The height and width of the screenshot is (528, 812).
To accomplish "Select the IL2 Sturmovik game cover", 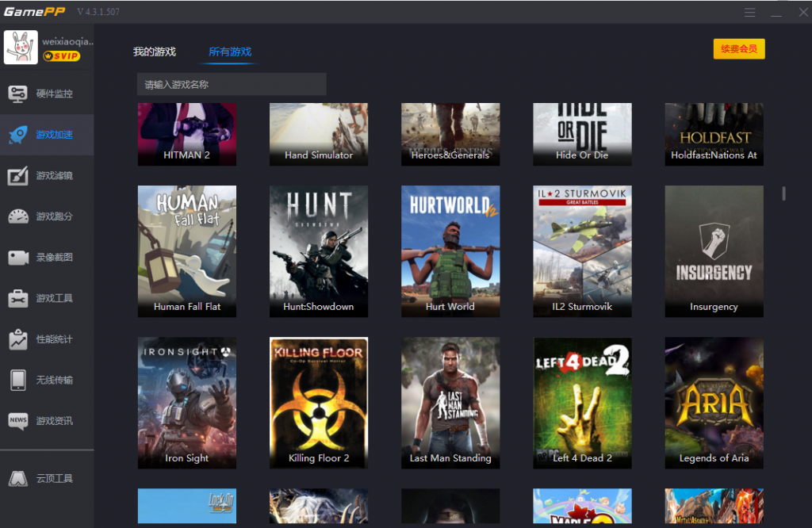I will [582, 251].
